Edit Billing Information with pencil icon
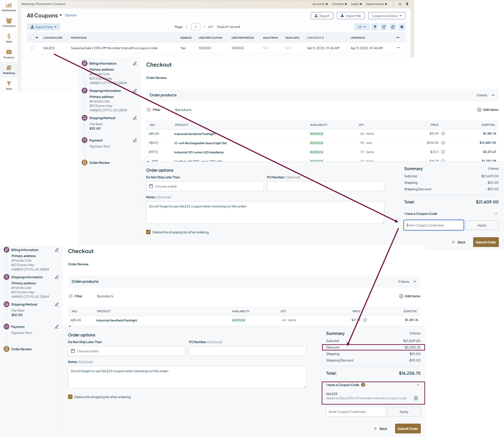 tap(135, 63)
